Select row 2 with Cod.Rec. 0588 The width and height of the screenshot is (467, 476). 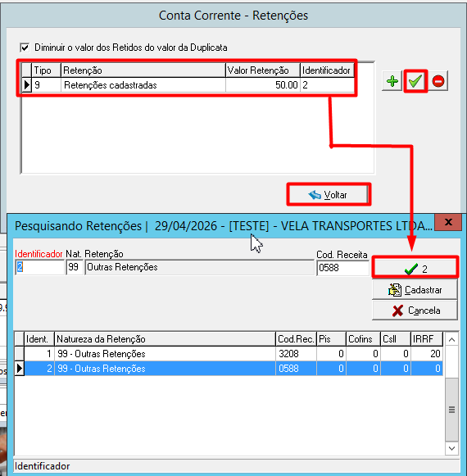point(233,369)
